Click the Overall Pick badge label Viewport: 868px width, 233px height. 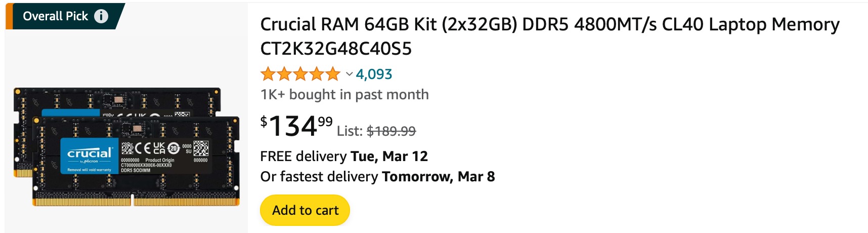click(x=56, y=16)
